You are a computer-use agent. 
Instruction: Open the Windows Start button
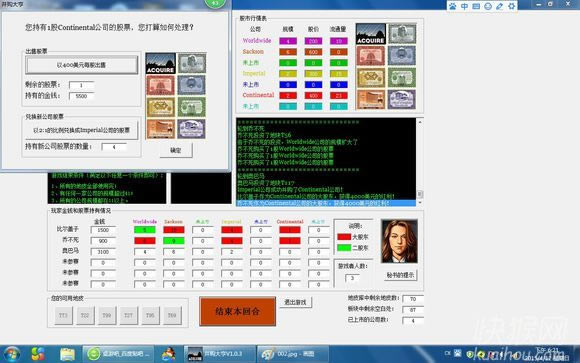pos(12,354)
